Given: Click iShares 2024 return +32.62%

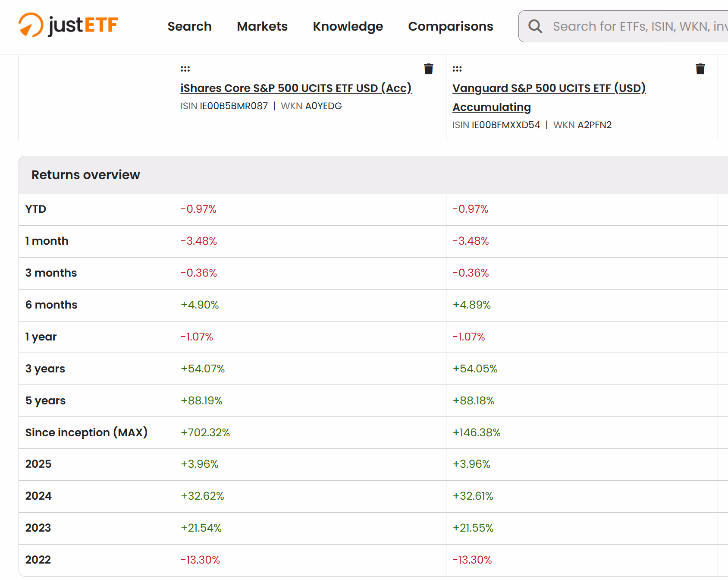Looking at the screenshot, I should click(x=202, y=496).
